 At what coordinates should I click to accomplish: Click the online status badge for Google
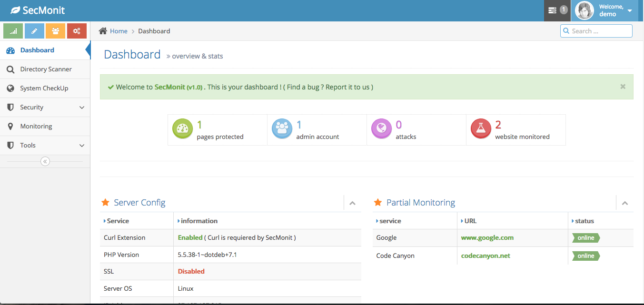pos(586,238)
